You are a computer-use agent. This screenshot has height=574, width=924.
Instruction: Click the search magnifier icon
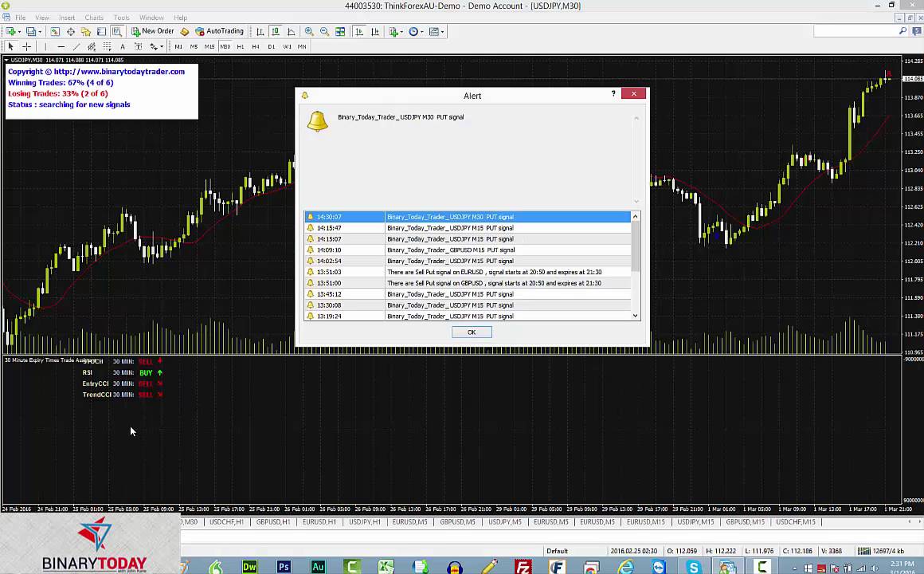pos(902,30)
